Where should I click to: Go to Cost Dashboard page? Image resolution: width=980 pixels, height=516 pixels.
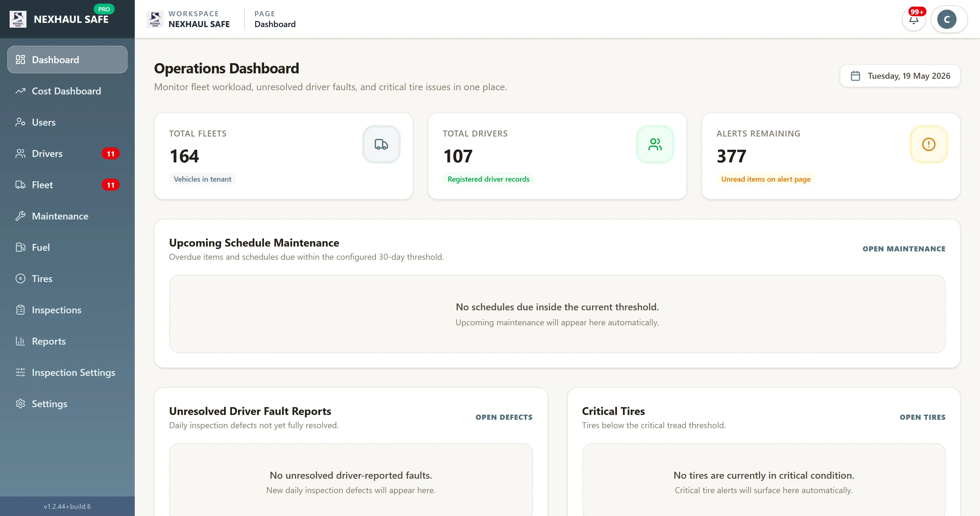[x=67, y=91]
